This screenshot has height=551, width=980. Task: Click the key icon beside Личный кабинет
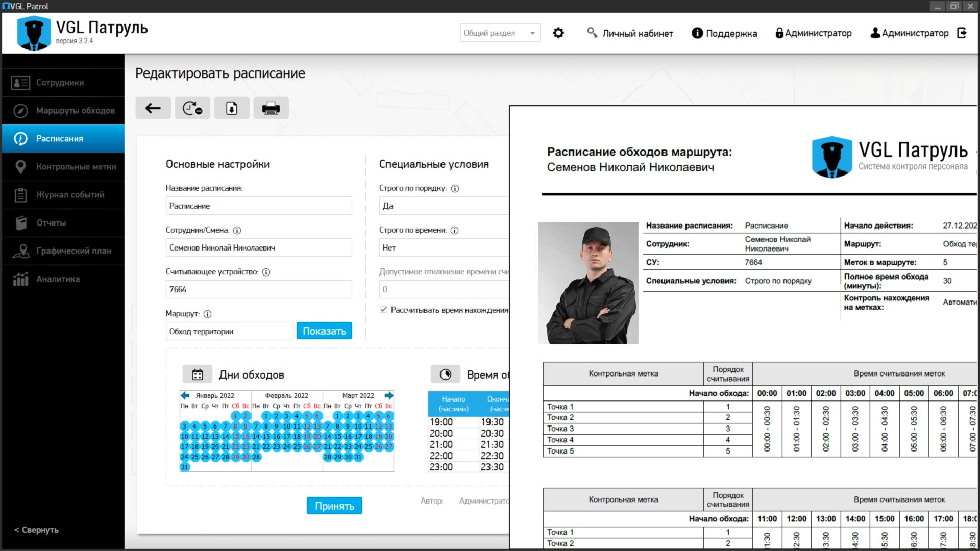[x=592, y=33]
